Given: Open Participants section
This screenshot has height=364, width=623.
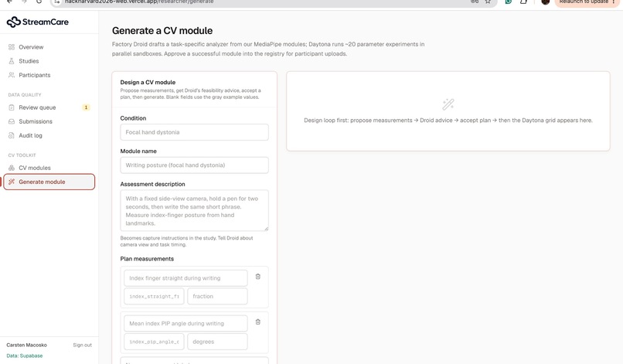Looking at the screenshot, I should (35, 75).
